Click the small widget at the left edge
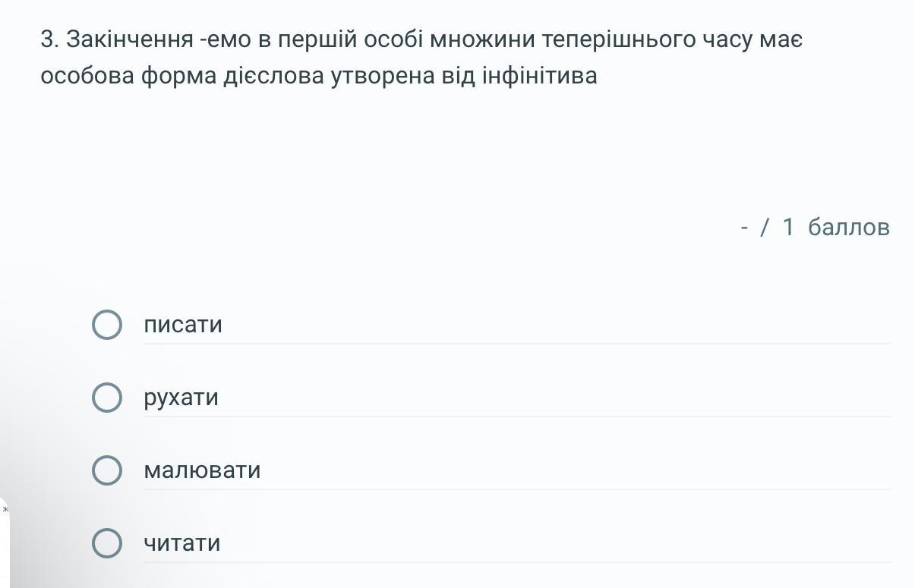The height and width of the screenshot is (588, 915). 5,510
